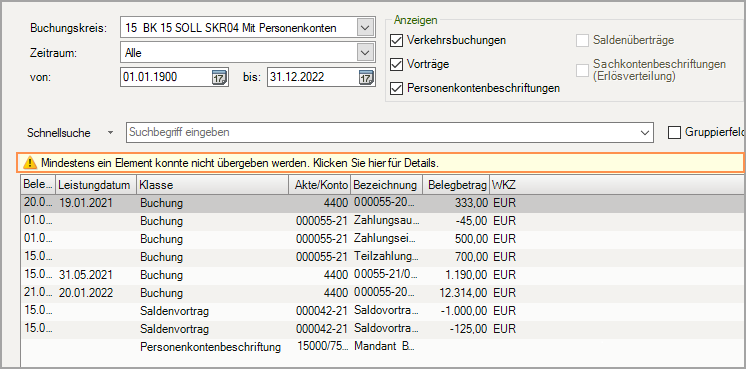Toggle Vorträge checkbox
Image resolution: width=746 pixels, height=369 pixels.
[396, 64]
